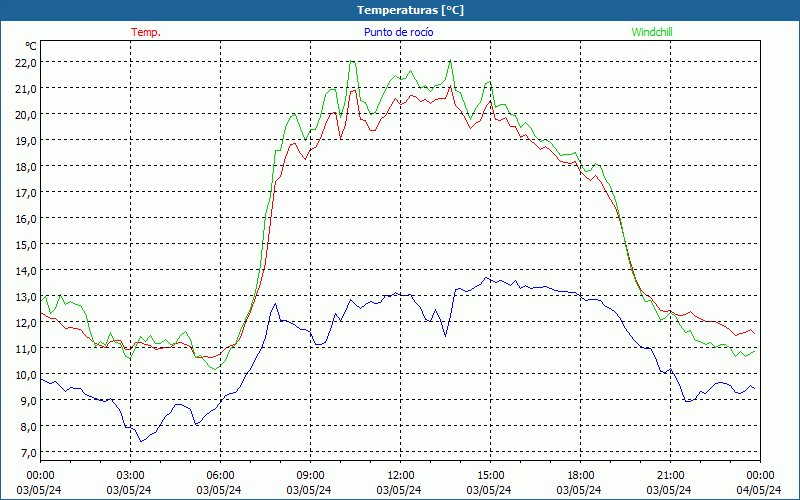
Task: Click the '22,0' y-axis value
Action: (x=26, y=63)
